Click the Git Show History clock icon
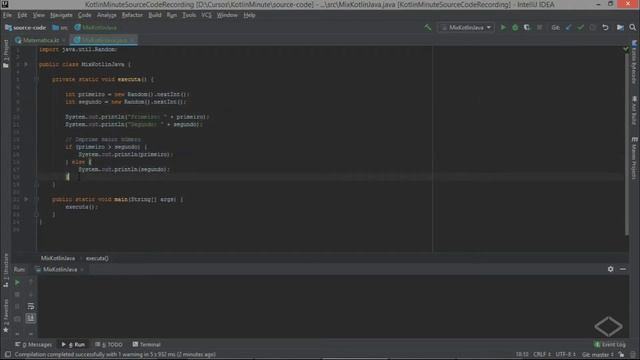 593,27
